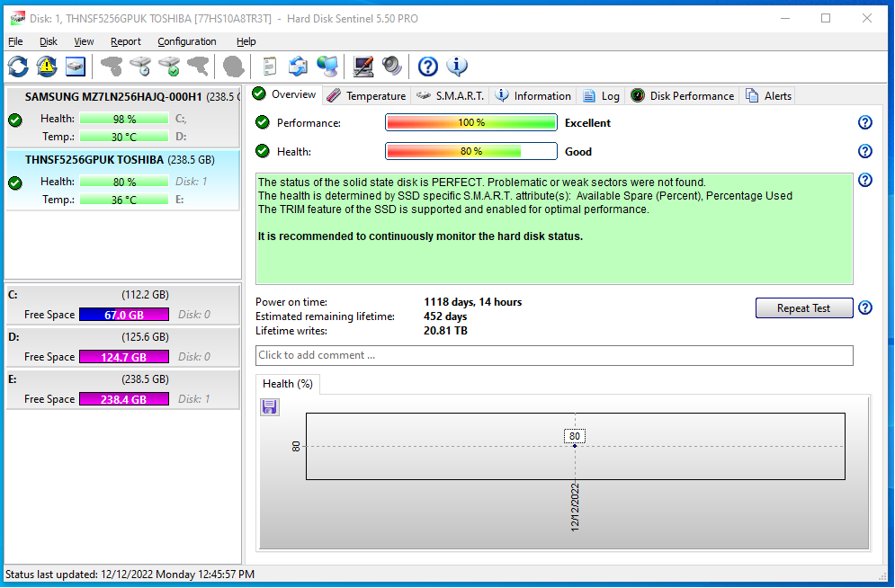Switch to the S.M.A.R.T. tab
The width and height of the screenshot is (895, 588).
(450, 96)
